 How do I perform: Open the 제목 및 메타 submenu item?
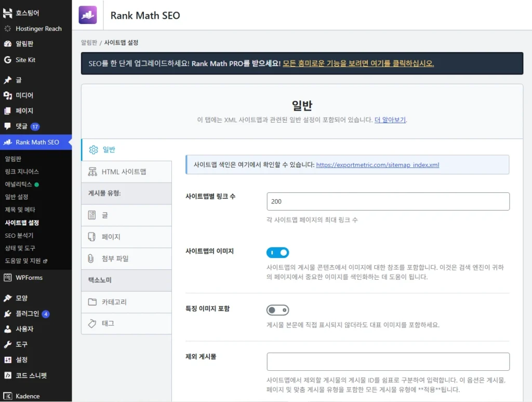coord(20,210)
